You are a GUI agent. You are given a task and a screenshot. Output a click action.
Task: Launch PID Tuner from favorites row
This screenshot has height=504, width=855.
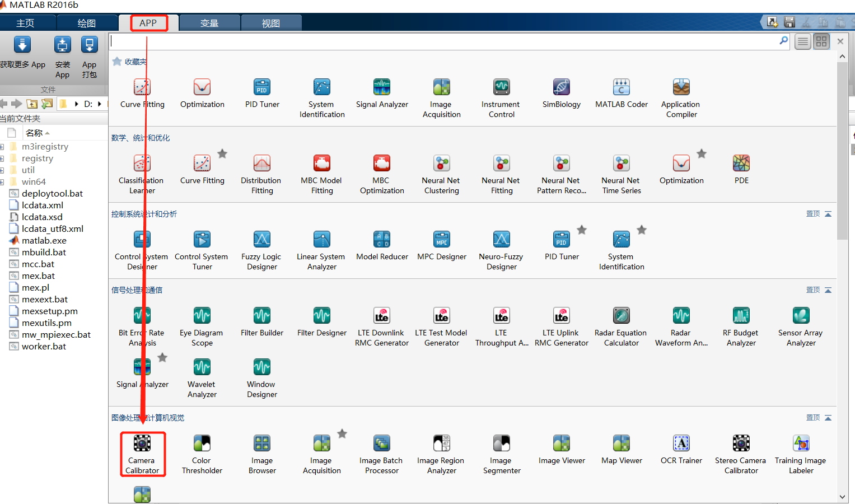(x=262, y=94)
